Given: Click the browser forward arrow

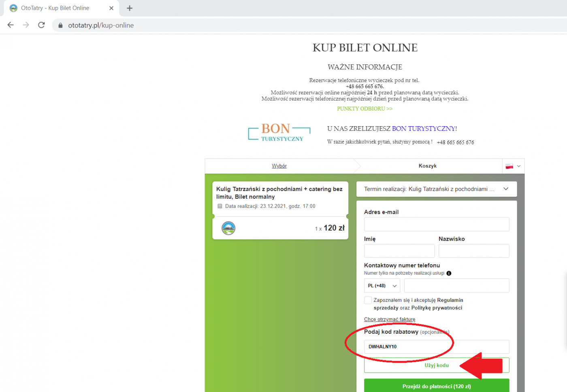Looking at the screenshot, I should (26, 25).
